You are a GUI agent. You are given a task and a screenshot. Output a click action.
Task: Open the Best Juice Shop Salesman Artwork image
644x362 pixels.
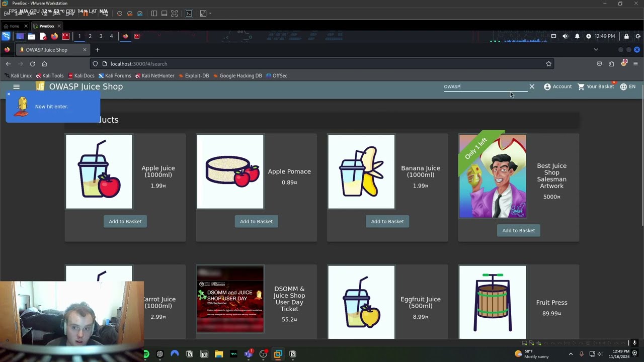point(493,176)
